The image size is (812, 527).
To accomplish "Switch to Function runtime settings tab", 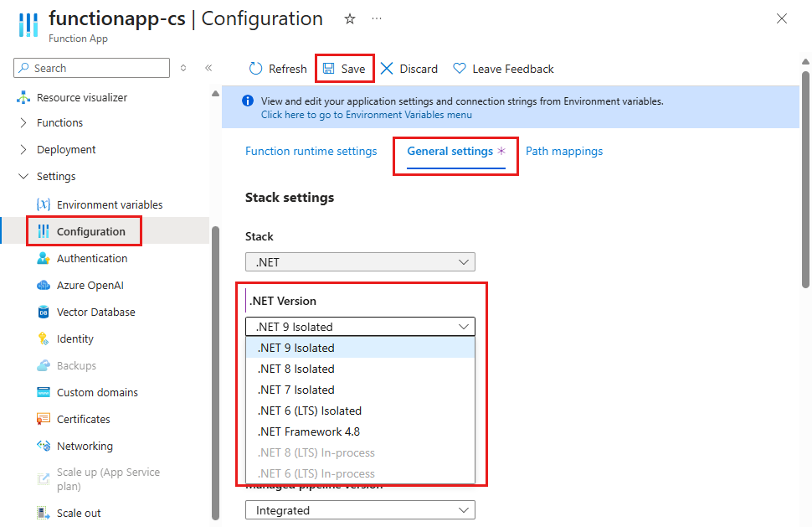I will tap(311, 152).
